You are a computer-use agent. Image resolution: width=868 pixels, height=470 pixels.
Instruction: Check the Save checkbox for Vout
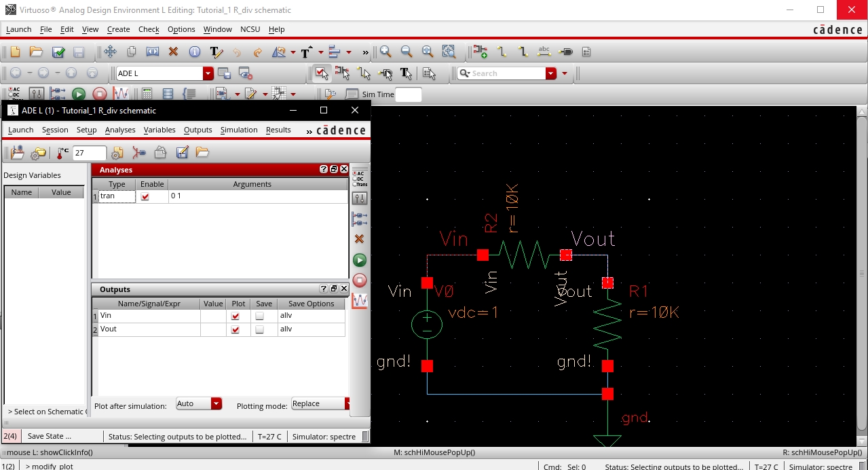click(260, 329)
